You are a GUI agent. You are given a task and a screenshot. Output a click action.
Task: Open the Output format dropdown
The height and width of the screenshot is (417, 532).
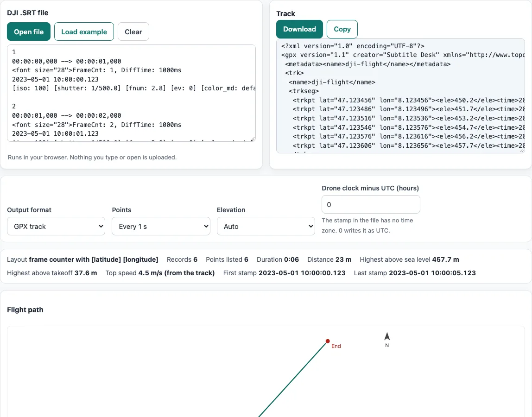pos(56,226)
